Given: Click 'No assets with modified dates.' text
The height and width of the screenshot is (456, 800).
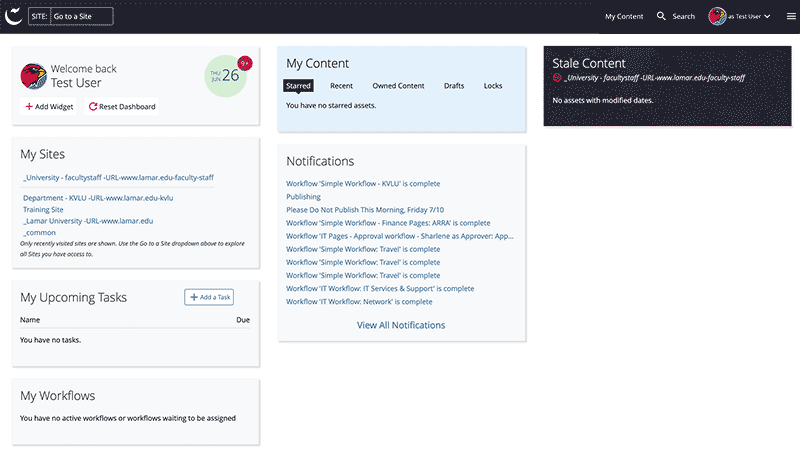Looking at the screenshot, I should (603, 100).
